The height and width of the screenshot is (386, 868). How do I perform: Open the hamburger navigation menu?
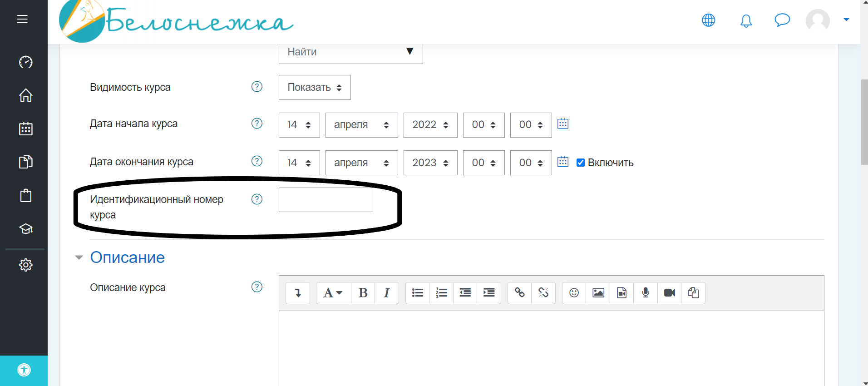[x=22, y=19]
